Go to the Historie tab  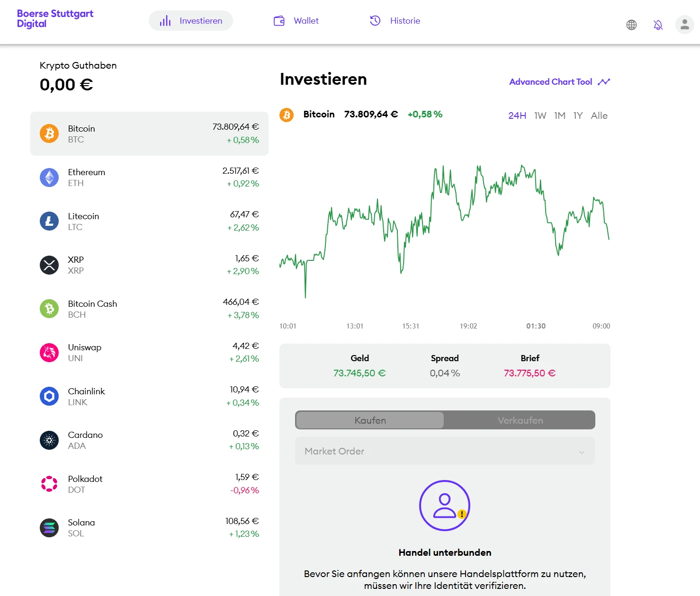click(x=395, y=21)
